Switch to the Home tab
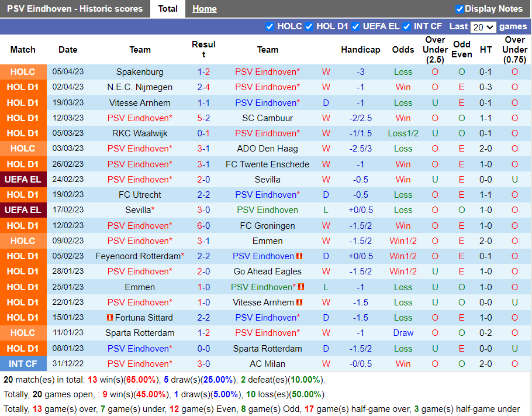The height and width of the screenshot is (416, 532). click(204, 9)
